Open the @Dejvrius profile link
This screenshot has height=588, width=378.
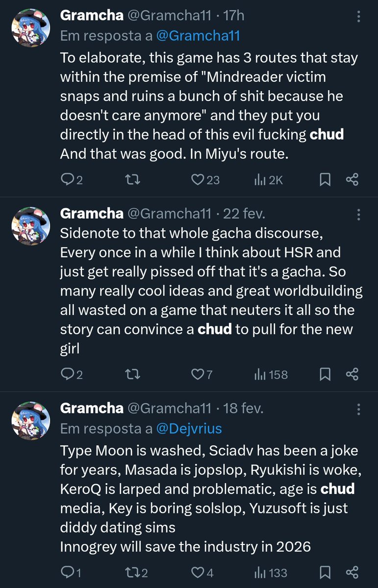189,428
